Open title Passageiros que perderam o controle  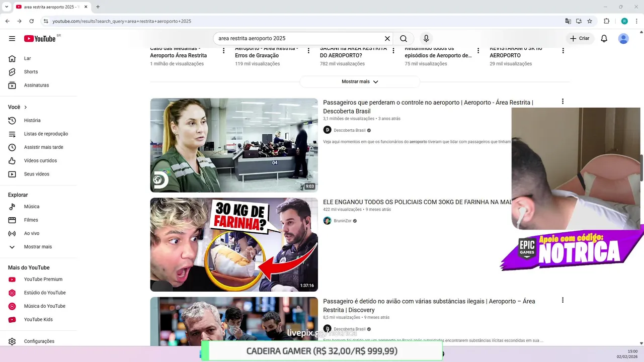pyautogui.click(x=428, y=107)
